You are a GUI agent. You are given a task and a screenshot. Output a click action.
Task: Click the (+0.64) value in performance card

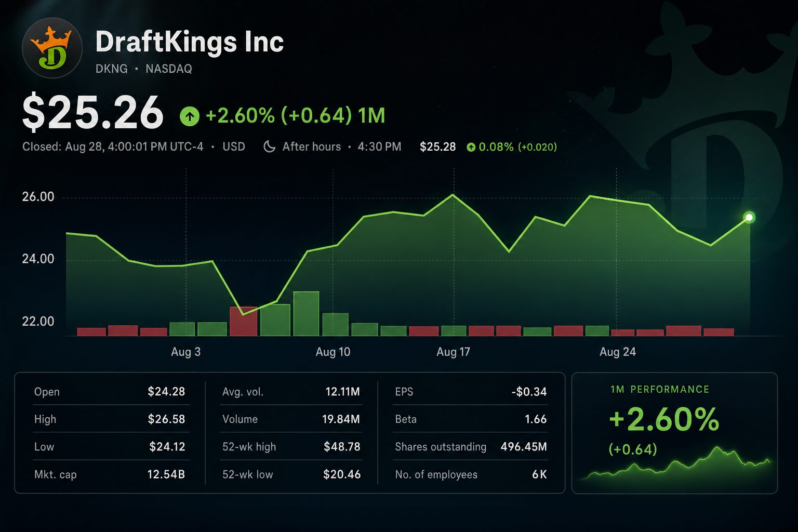[633, 449]
